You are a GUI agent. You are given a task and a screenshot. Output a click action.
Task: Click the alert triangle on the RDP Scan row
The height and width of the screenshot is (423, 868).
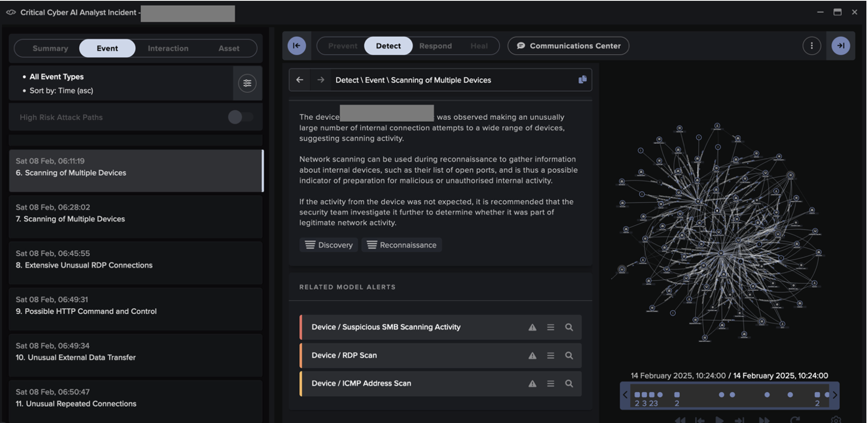pyautogui.click(x=532, y=356)
